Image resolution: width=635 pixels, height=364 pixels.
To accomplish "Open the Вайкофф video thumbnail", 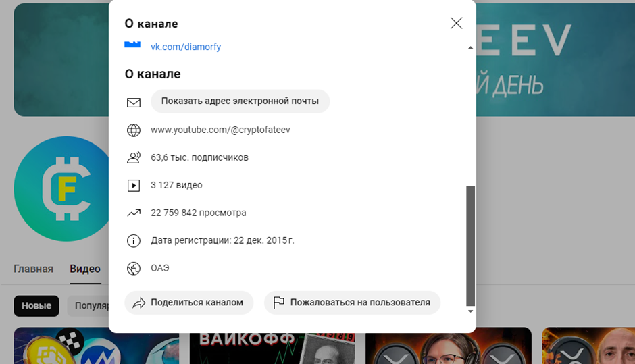I will pos(272,346).
